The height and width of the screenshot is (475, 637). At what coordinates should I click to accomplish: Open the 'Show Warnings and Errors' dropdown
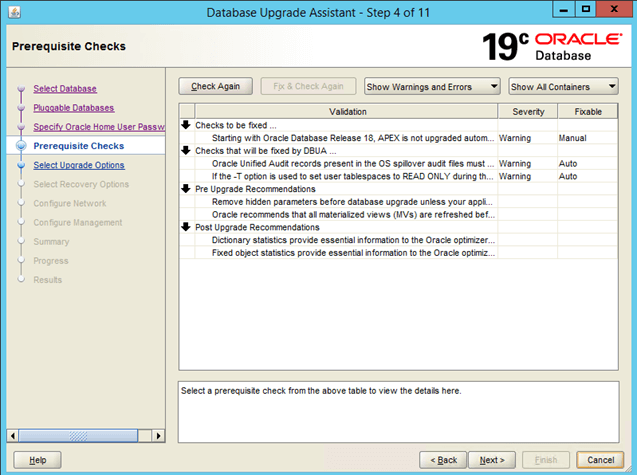[x=432, y=86]
